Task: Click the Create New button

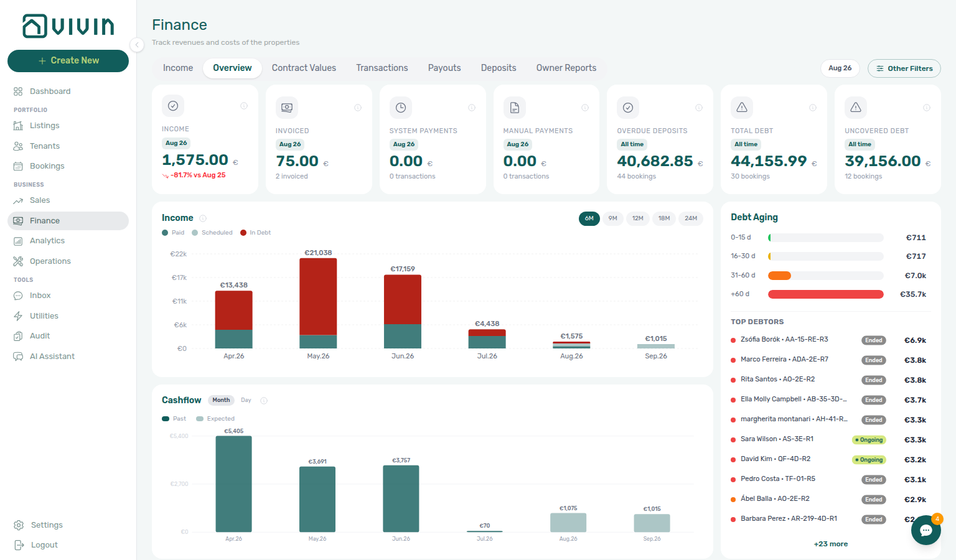Action: coord(68,61)
